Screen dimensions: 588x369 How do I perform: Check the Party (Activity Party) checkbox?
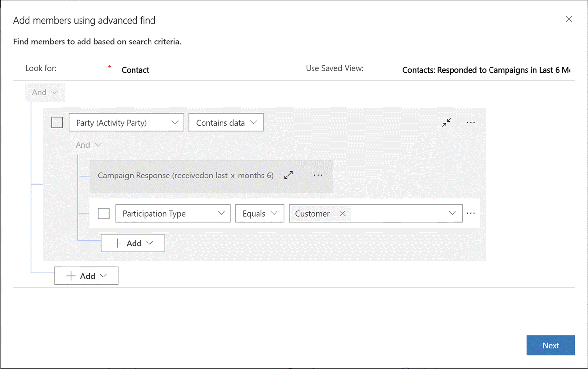(x=57, y=123)
